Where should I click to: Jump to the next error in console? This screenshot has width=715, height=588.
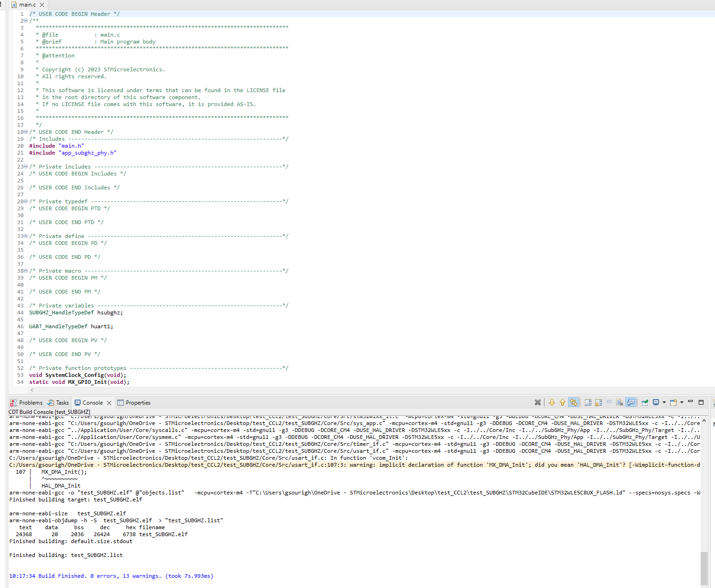point(552,402)
